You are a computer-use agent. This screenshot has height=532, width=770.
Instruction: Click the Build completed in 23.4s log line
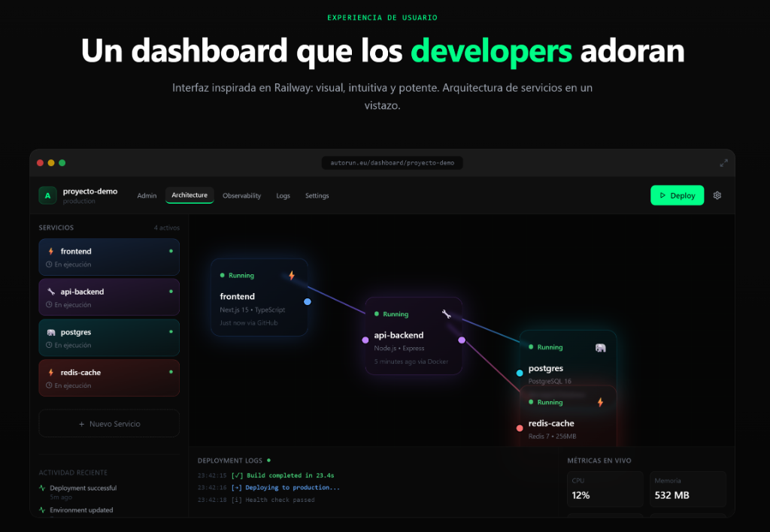point(265,476)
